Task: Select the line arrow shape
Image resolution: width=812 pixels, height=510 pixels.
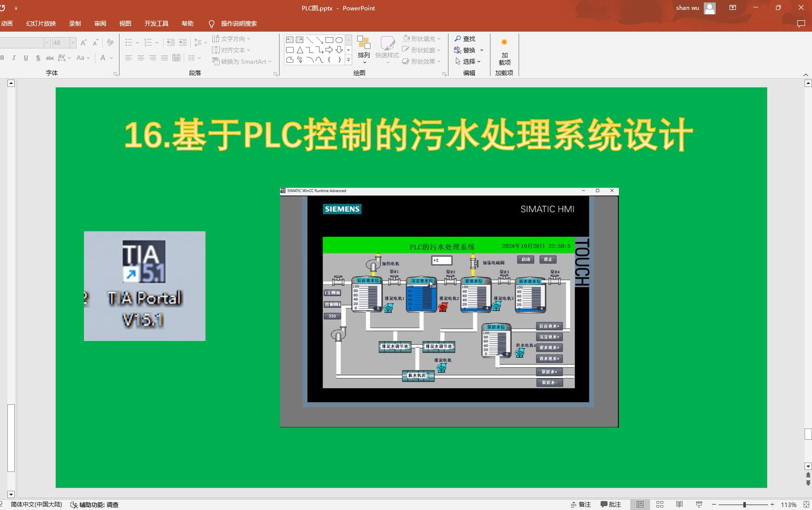Action: [x=319, y=40]
